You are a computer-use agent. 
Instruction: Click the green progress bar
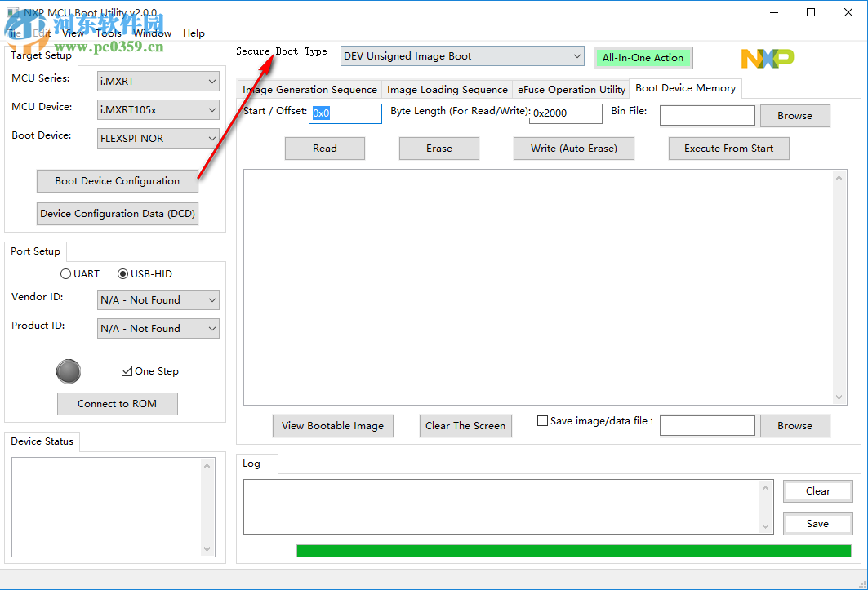[x=572, y=550]
